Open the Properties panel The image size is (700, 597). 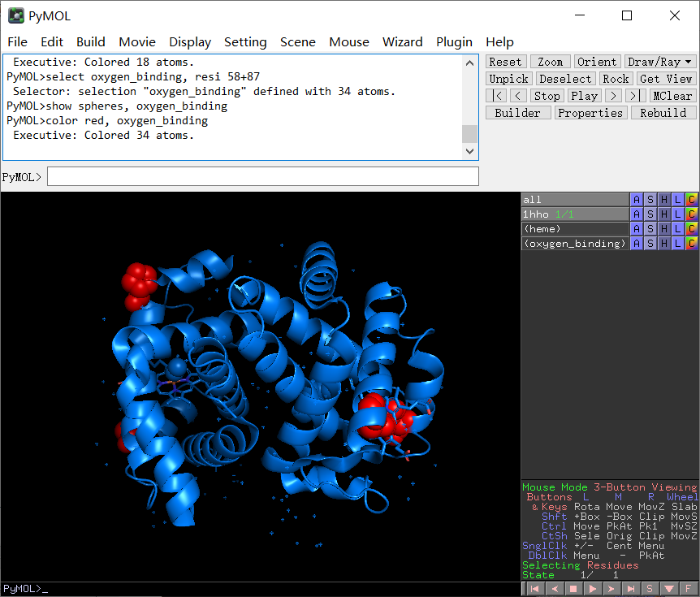pyautogui.click(x=590, y=113)
